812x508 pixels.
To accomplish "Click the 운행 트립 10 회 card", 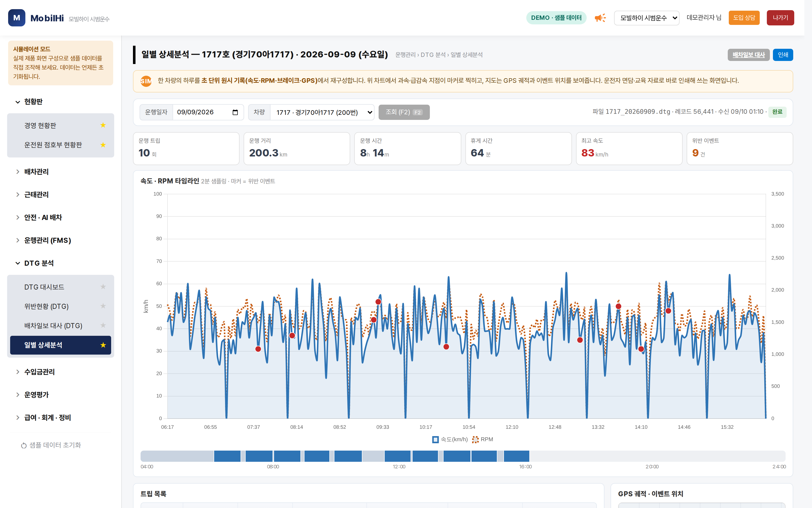I will pos(186,149).
